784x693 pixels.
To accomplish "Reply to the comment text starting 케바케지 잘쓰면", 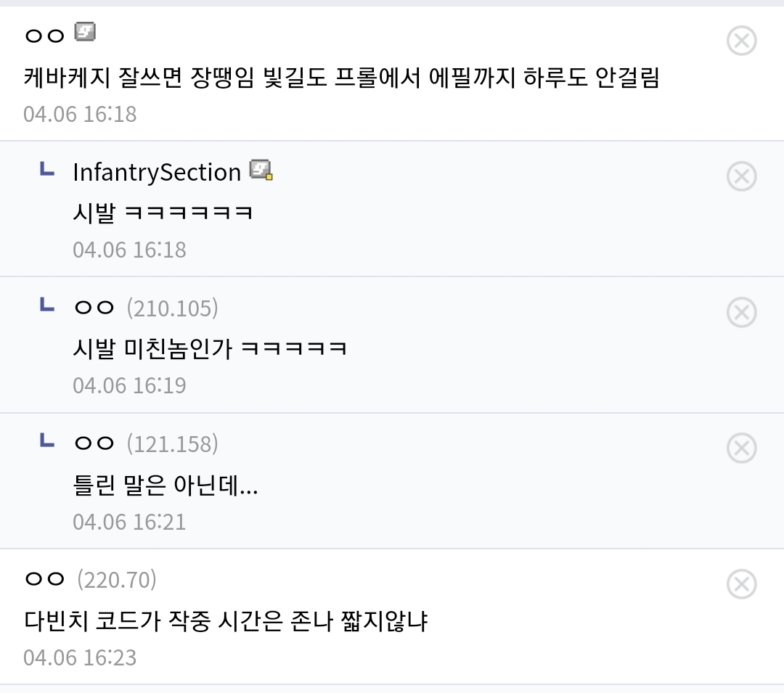I will pyautogui.click(x=341, y=77).
